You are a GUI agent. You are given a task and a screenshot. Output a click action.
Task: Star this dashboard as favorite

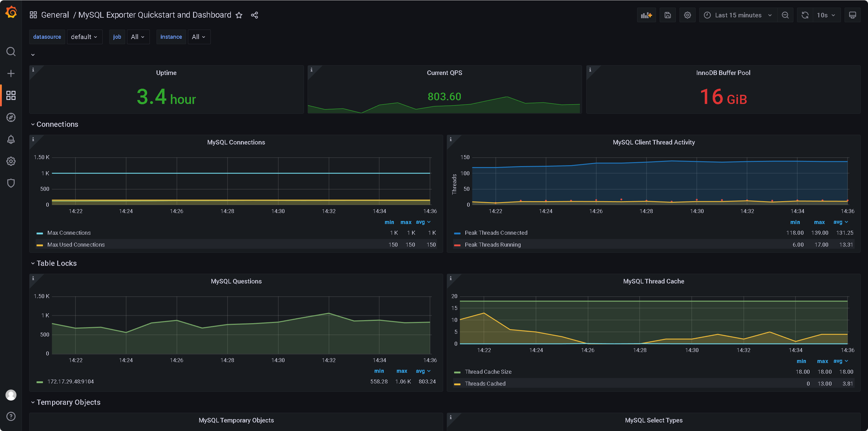[x=238, y=15]
